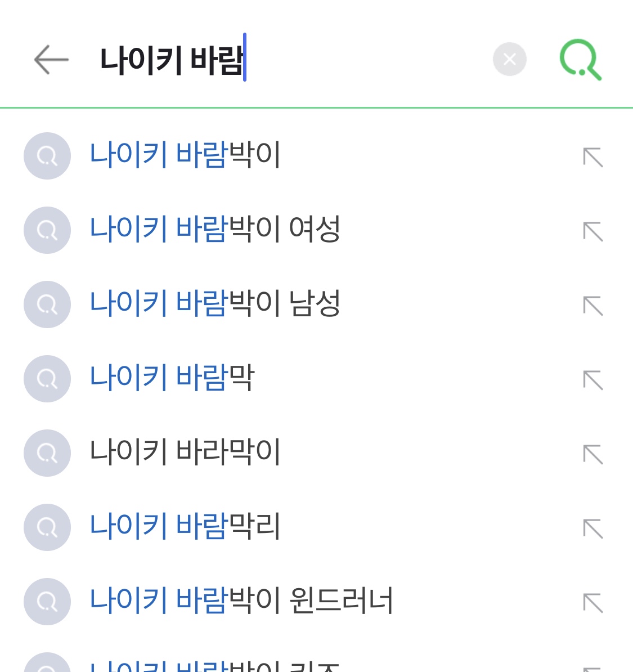The width and height of the screenshot is (633, 672).
Task: Choose suggestion 나이키 바람박이 윈드러너
Action: click(241, 601)
